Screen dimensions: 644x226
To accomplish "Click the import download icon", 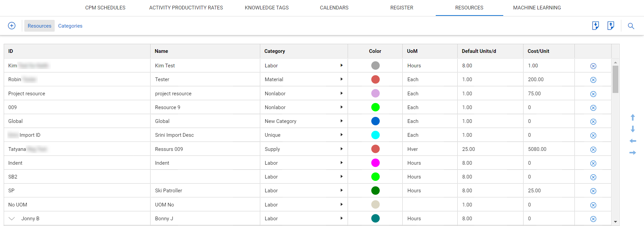I will click(x=595, y=26).
